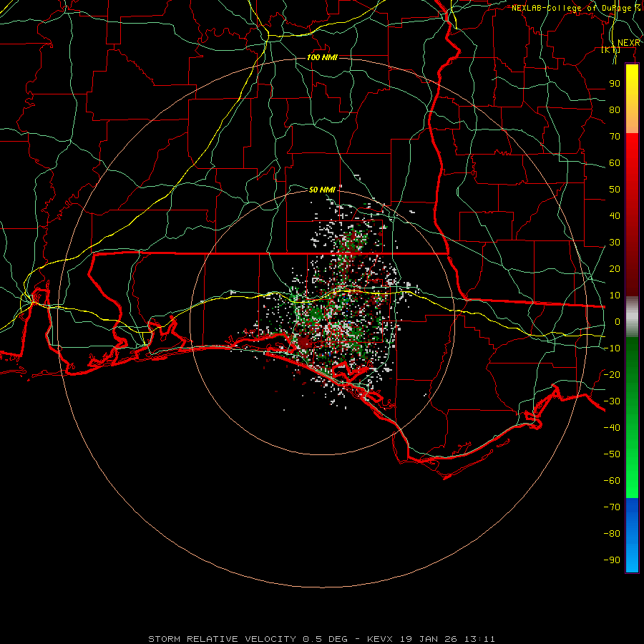Click the 90 value on the velocity scale

click(x=615, y=84)
